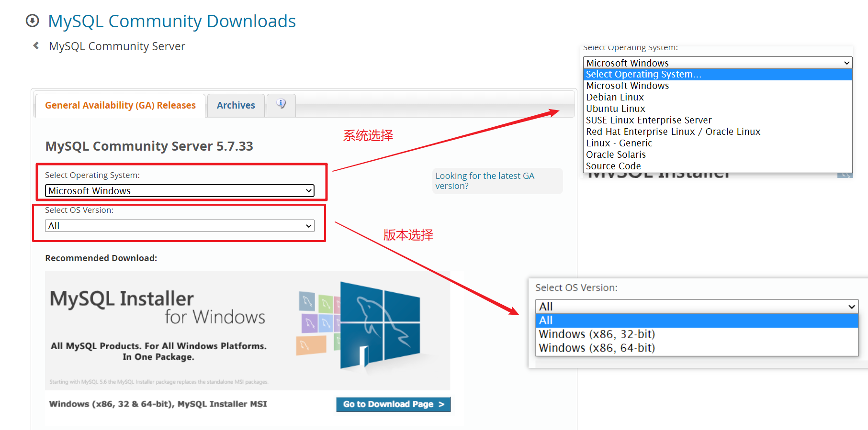Click the 'Select OS Version:' label in left form

[79, 210]
